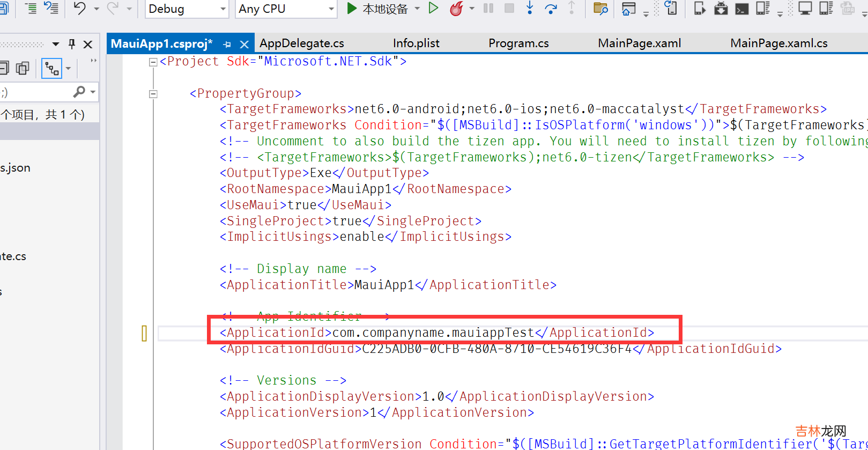Click into the Solution Explorer search box
Image resolution: width=868 pixels, height=450 pixels.
pyautogui.click(x=35, y=92)
